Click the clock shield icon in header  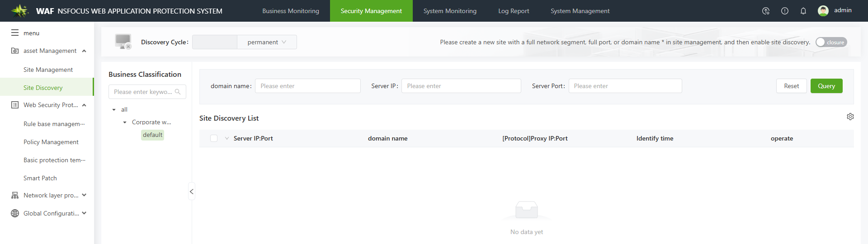pyautogui.click(x=766, y=11)
